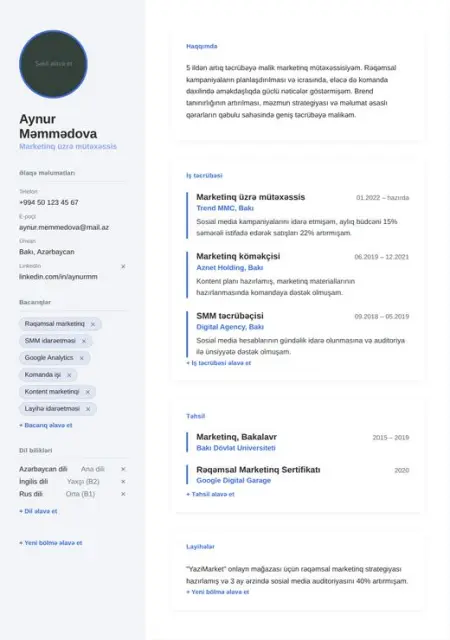Image resolution: width=450 pixels, height=640 pixels.
Task: Click the Orta (B1) proficiency level
Action: click(x=80, y=494)
